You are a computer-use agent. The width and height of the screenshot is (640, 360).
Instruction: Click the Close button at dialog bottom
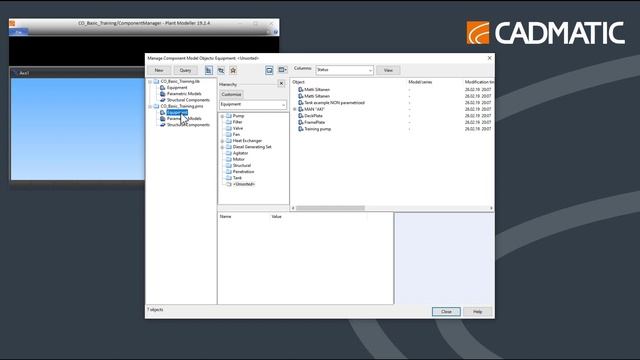click(x=446, y=311)
